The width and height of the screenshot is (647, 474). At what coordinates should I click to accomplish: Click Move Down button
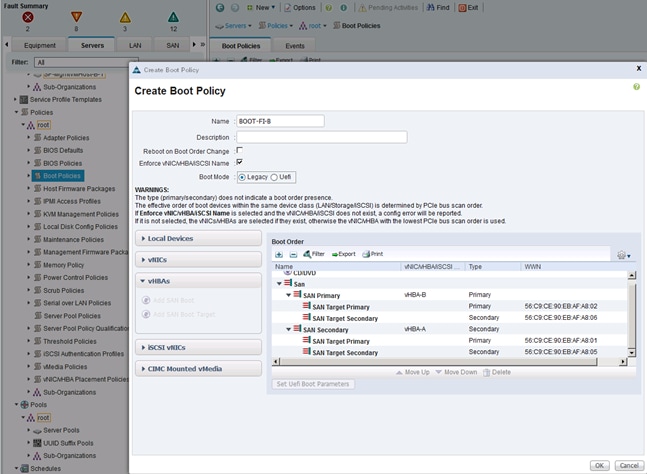pyautogui.click(x=456, y=372)
